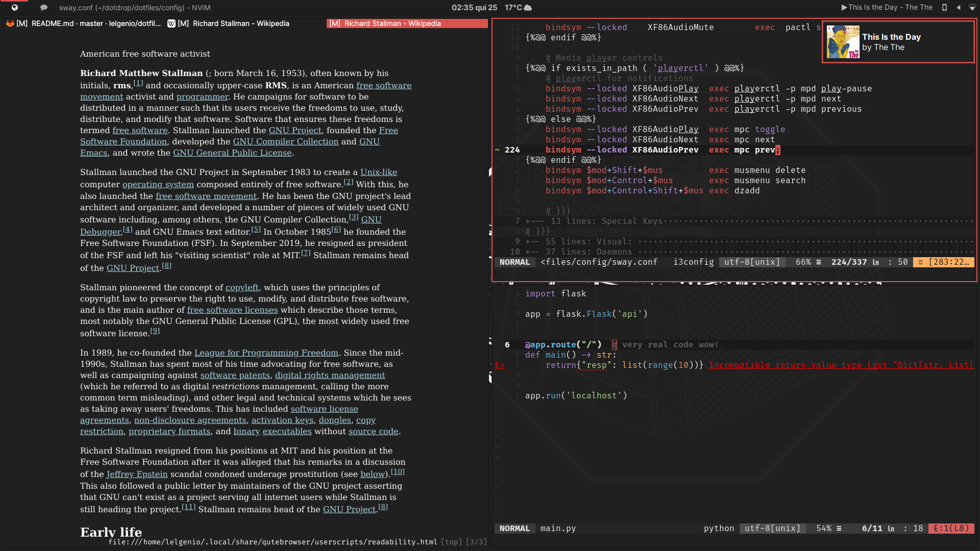
Task: Switch to the README.md GitLab tab
Action: [x=84, y=23]
